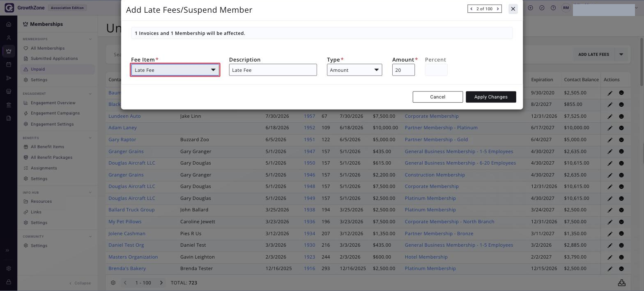This screenshot has width=644, height=291.
Task: Click the GrowthZone logo icon
Action: point(9,8)
